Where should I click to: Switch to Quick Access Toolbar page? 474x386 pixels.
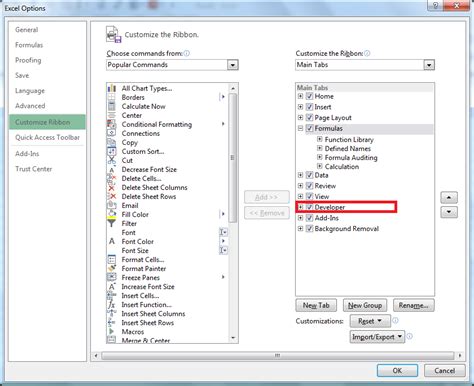(x=47, y=137)
